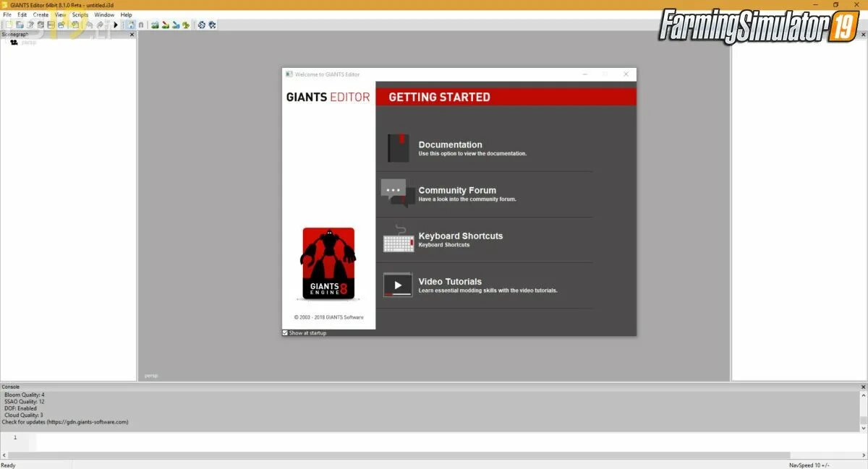Viewport: 868px width, 469px height.
Task: Open the File menu
Action: tap(7, 14)
